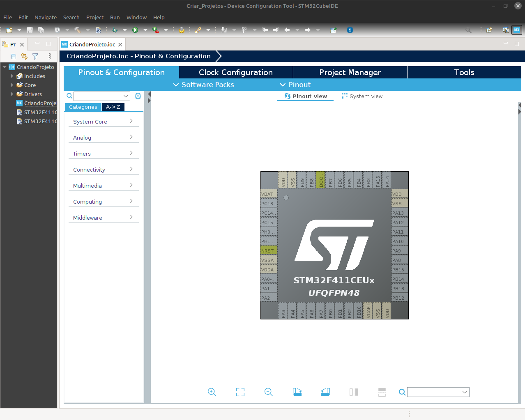Switch to the C/C++ perspective icon
This screenshot has height=420, width=525.
coord(506,30)
